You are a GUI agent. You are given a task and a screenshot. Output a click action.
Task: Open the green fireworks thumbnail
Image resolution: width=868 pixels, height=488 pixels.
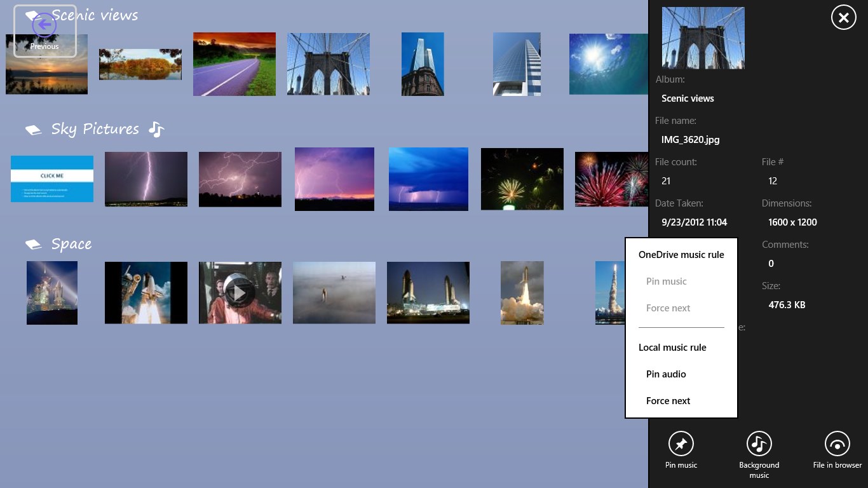coord(522,179)
